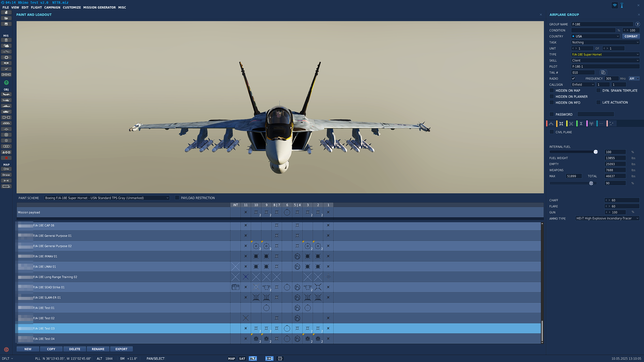Open the MISSION GENERATOR menu
644x362 pixels.
(99, 8)
